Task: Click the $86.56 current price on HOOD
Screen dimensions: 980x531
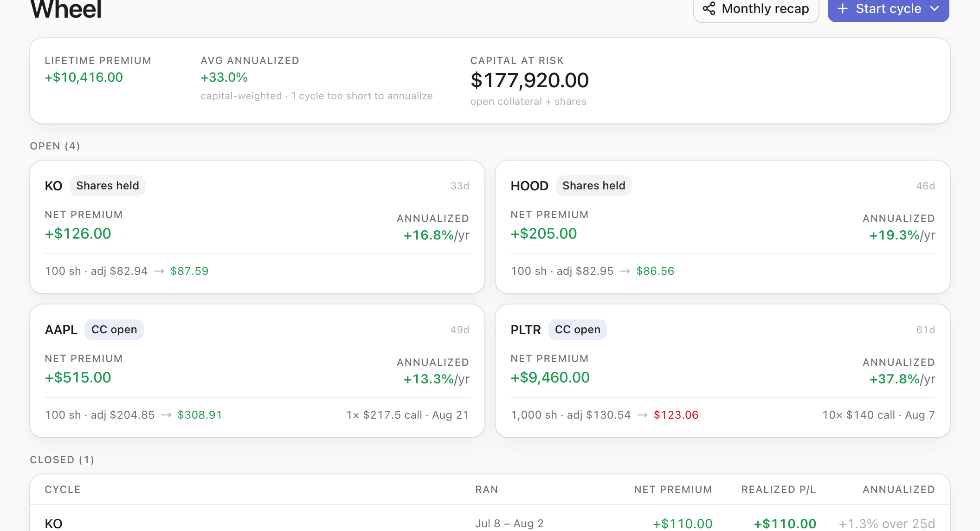Action: pyautogui.click(x=655, y=271)
